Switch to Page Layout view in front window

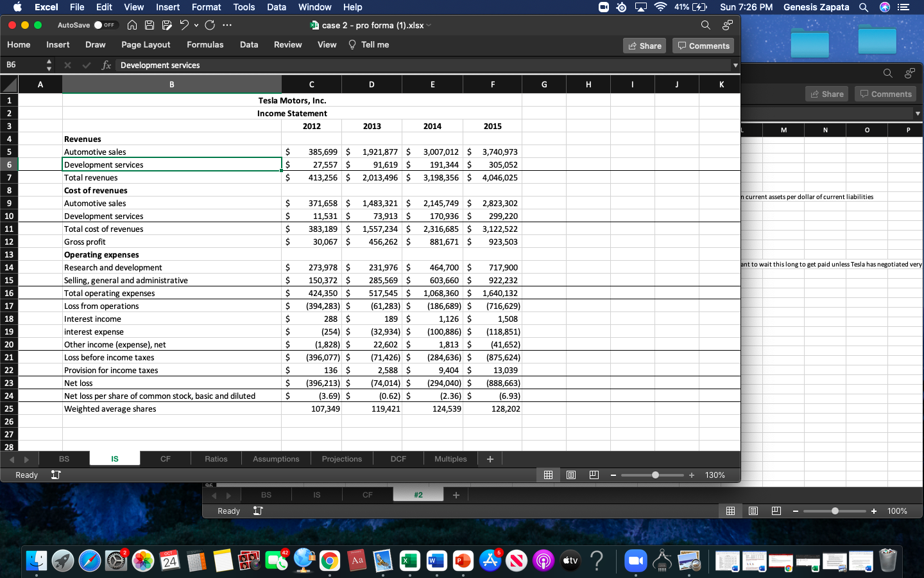571,475
